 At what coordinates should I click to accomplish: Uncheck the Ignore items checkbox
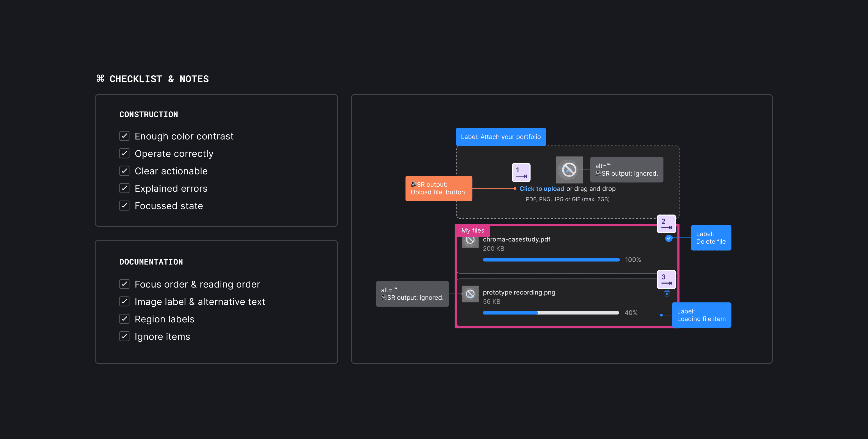(124, 336)
